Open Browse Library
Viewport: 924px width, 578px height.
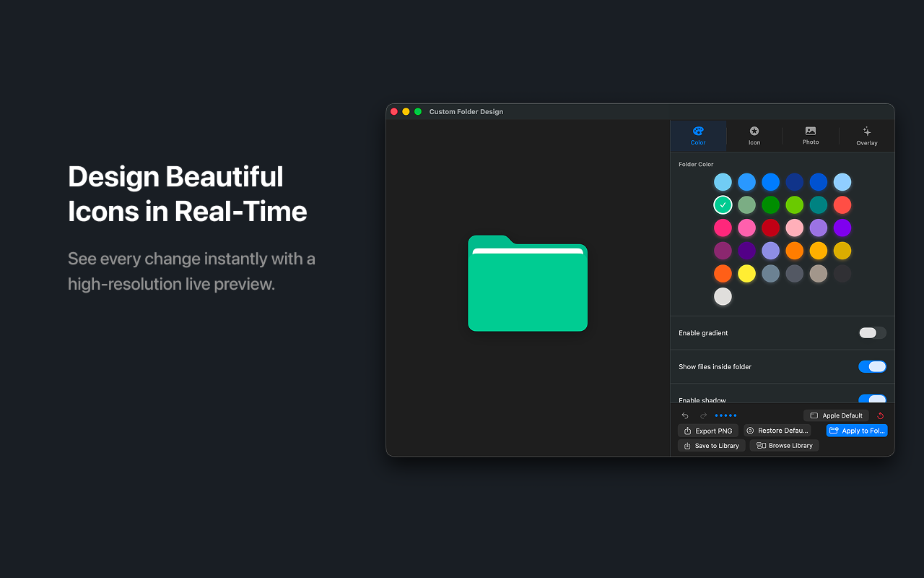point(784,445)
